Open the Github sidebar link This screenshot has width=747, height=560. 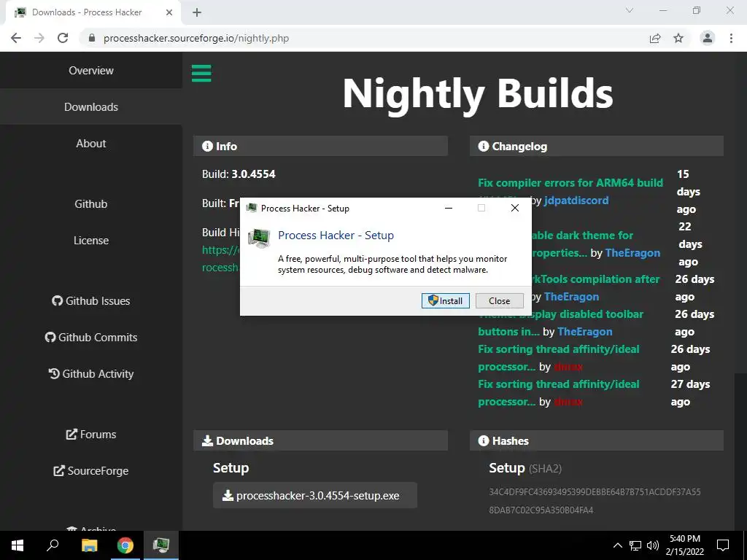91,204
